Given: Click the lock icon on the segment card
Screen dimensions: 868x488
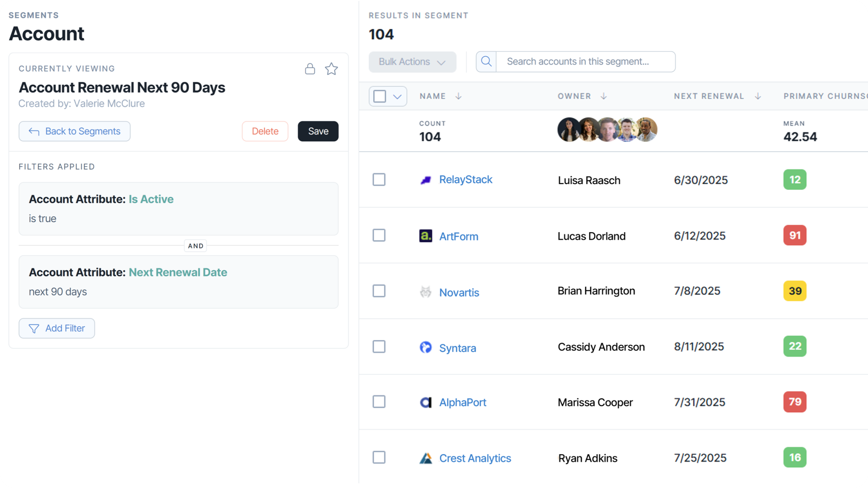Looking at the screenshot, I should point(310,69).
